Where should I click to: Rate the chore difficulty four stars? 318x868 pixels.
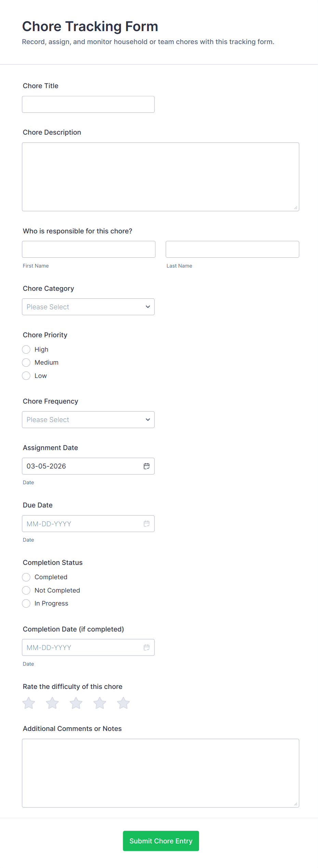coord(100,703)
